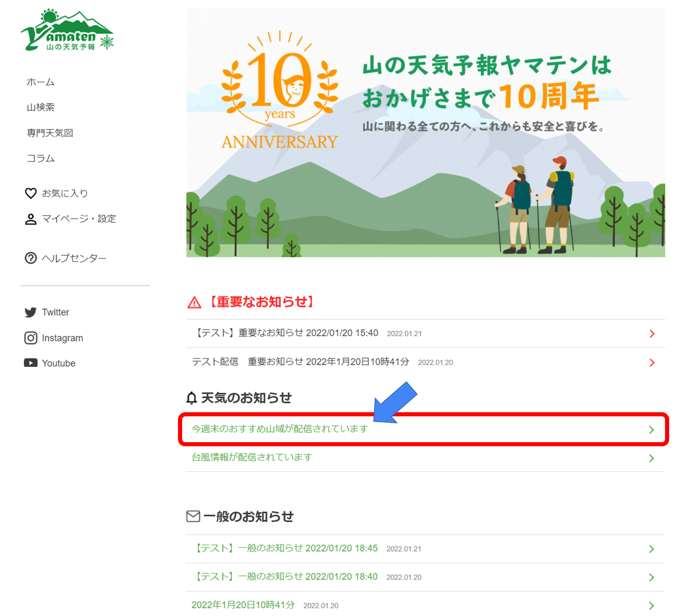Click the Help Center question mark icon
The image size is (697, 616).
pyautogui.click(x=31, y=258)
